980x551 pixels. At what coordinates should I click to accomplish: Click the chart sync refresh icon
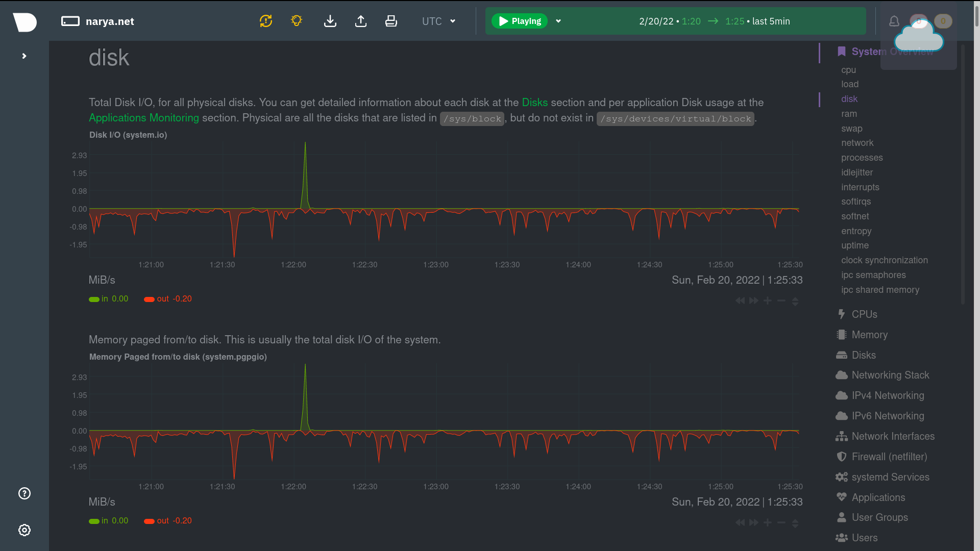point(266,21)
